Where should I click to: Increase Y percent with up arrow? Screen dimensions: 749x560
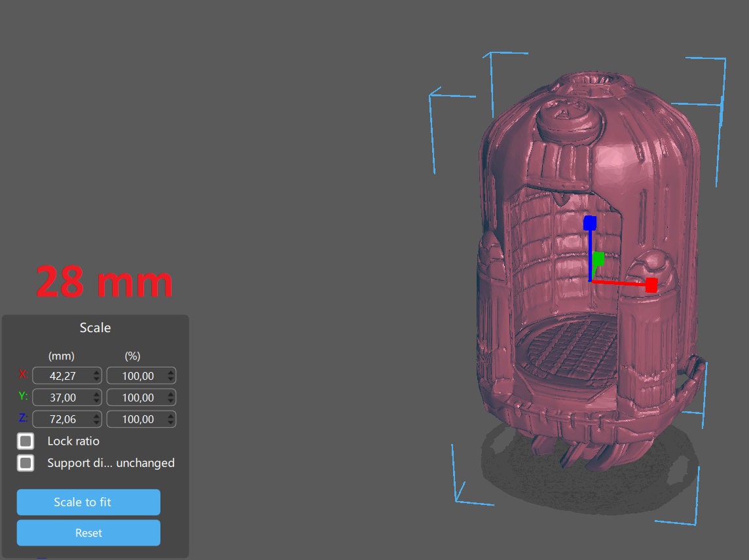pyautogui.click(x=171, y=394)
